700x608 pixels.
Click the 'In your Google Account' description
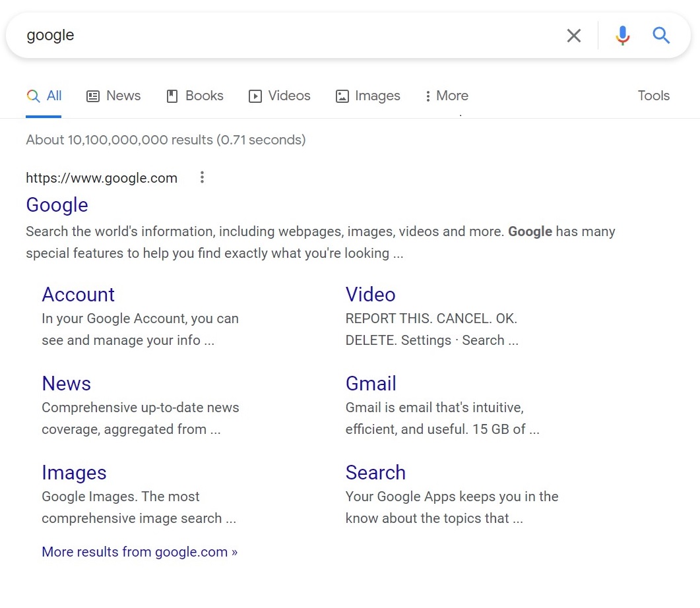coord(140,329)
